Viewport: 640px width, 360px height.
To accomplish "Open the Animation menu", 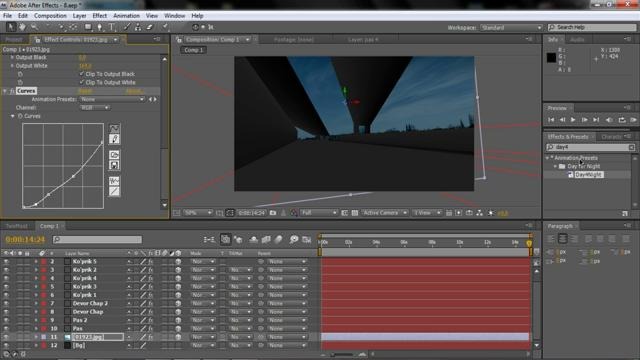I will coord(126,16).
